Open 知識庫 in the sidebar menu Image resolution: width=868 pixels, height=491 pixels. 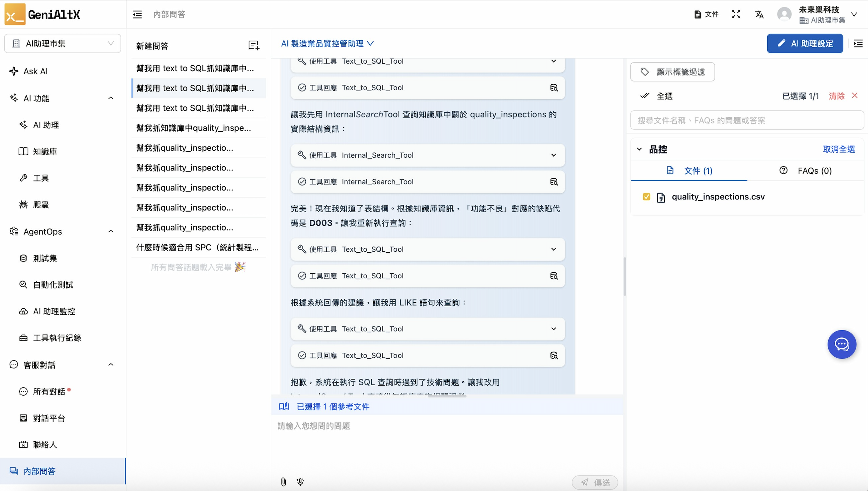[45, 152]
